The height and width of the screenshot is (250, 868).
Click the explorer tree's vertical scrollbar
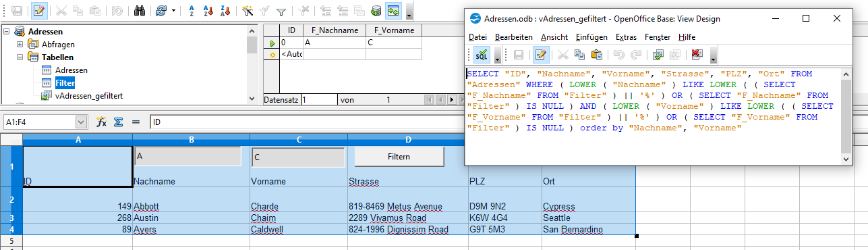[252, 64]
